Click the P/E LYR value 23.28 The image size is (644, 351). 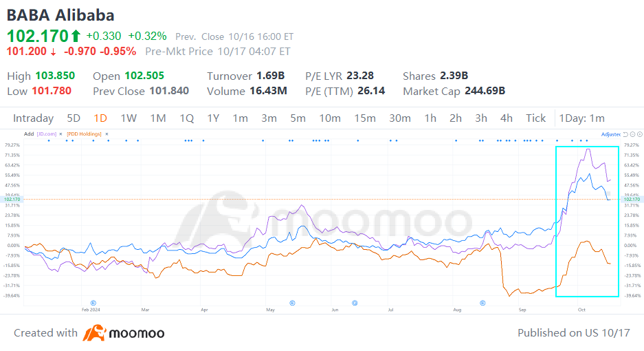360,76
